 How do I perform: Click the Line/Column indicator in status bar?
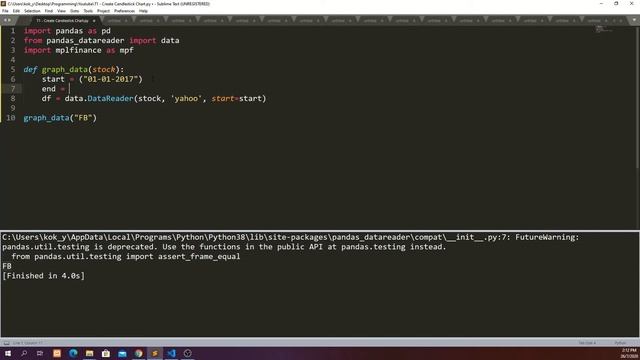(27, 343)
